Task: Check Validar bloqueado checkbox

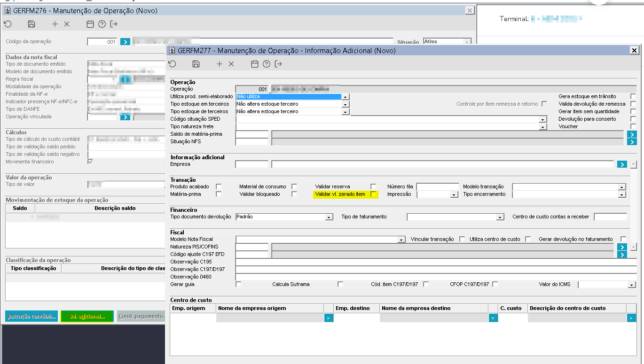Action: click(294, 194)
